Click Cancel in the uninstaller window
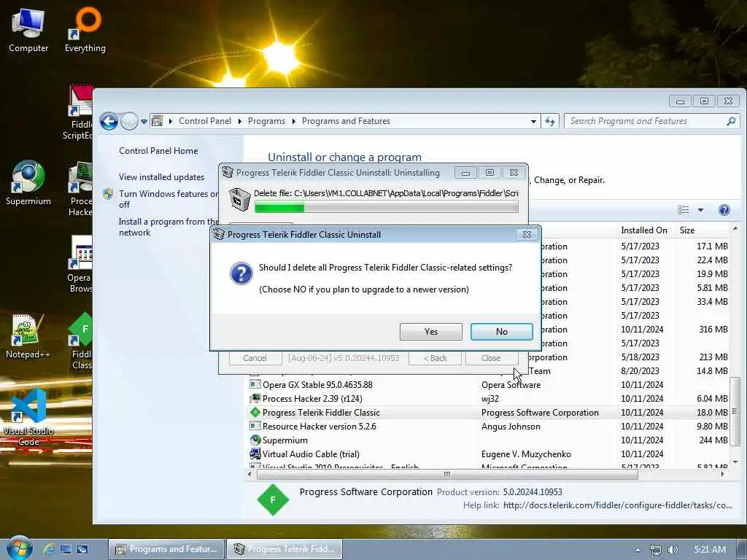747x560 pixels. point(255,358)
